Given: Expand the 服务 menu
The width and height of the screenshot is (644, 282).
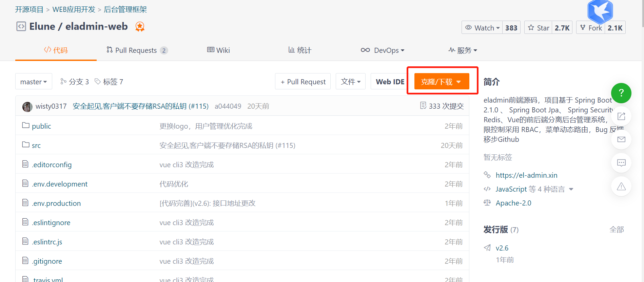Looking at the screenshot, I should click(463, 50).
